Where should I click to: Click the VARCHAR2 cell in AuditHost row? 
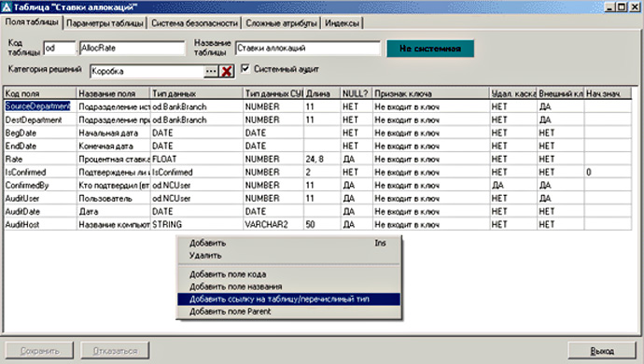[x=273, y=225]
